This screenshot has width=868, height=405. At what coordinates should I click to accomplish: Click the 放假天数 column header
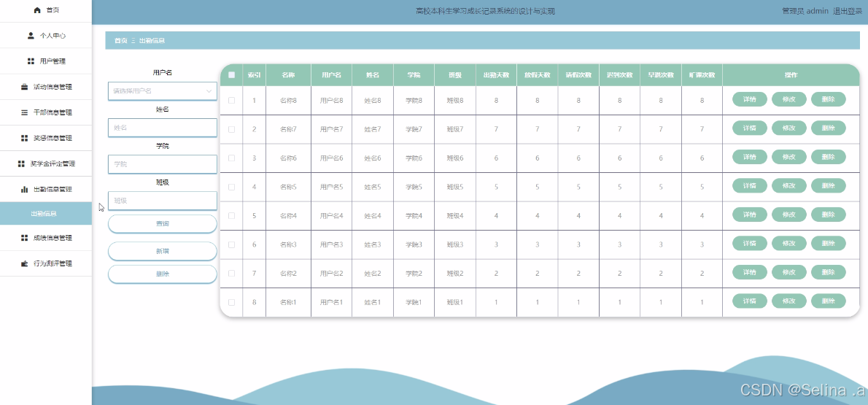[x=538, y=74]
